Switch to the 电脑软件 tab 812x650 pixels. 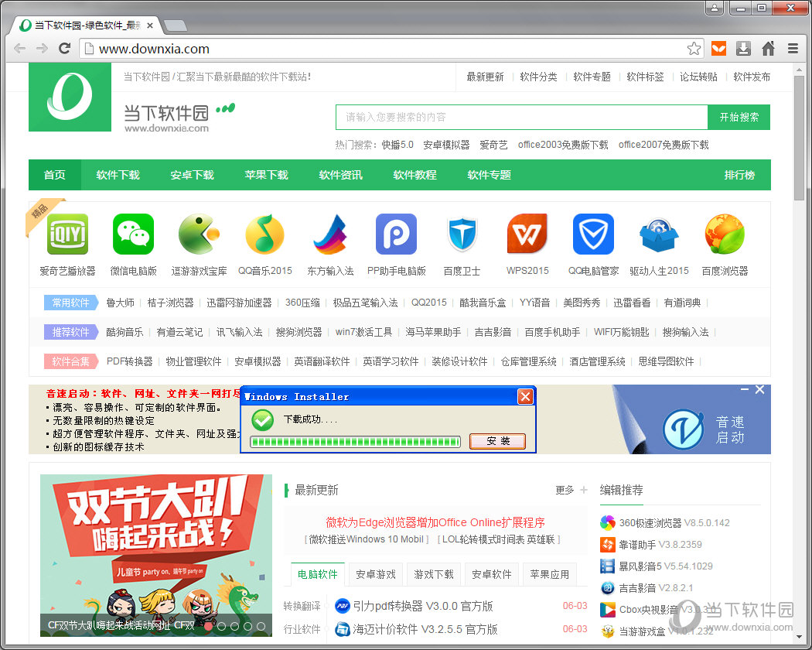click(318, 574)
